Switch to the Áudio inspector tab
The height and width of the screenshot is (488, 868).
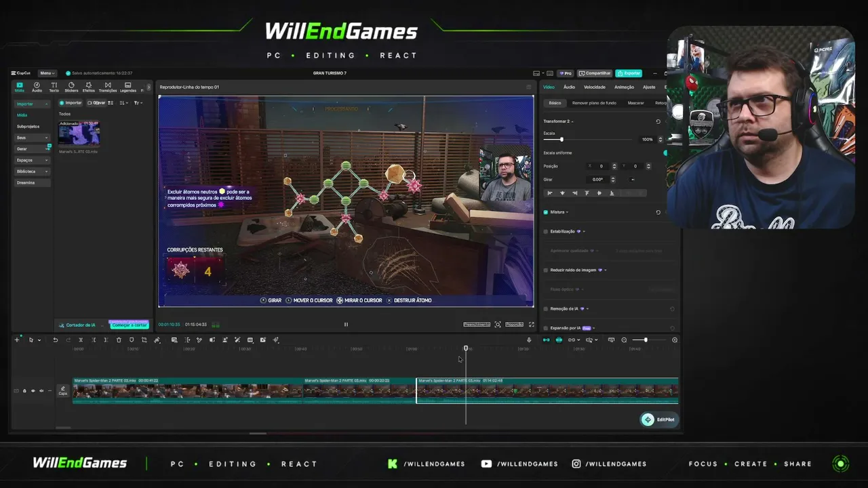pos(569,87)
